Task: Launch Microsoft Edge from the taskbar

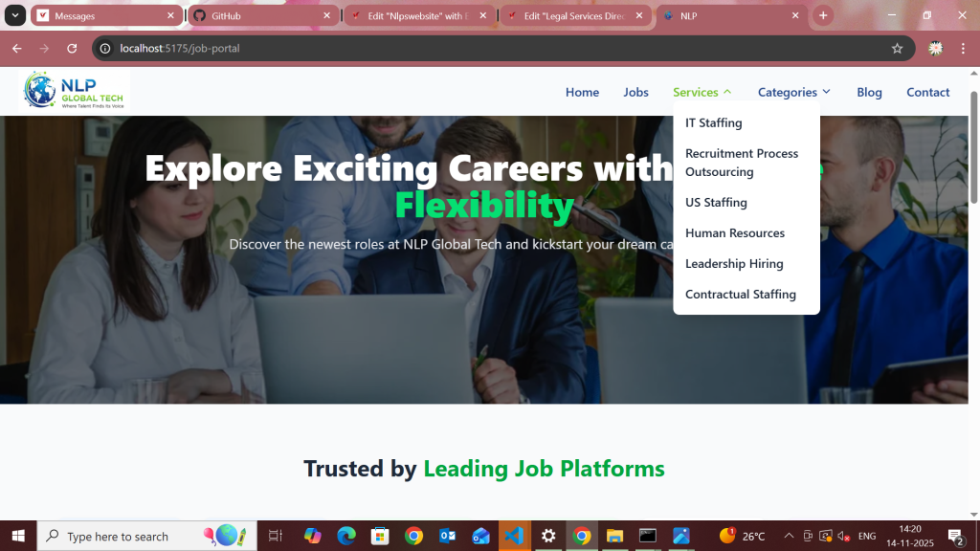Action: [346, 536]
